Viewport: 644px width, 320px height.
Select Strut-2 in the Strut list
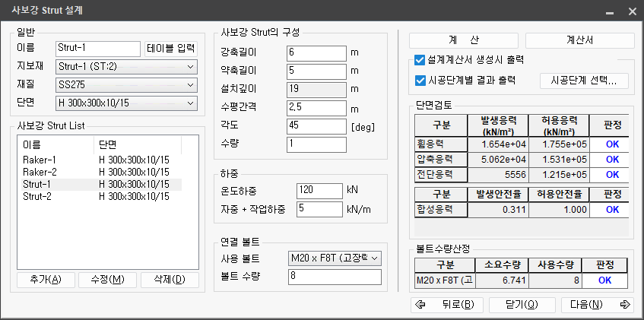(x=38, y=197)
